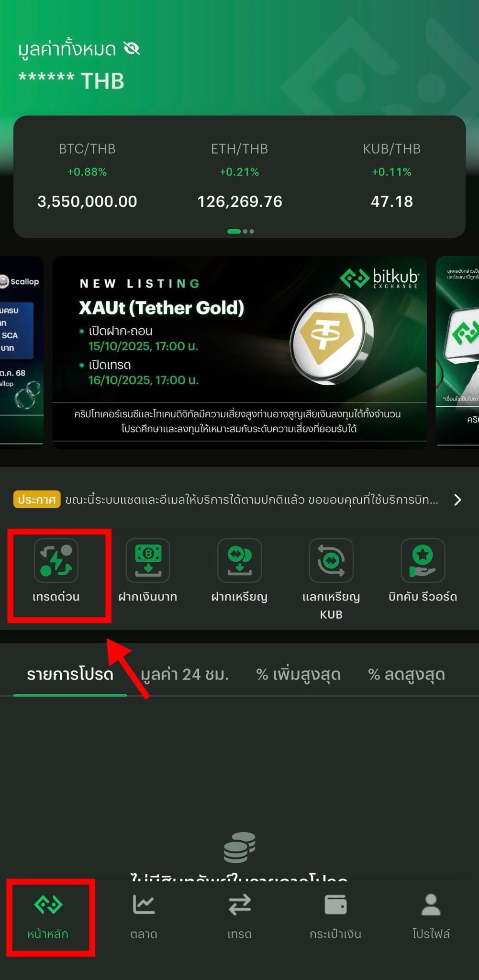Tap the ticker carousel page indicator dots
This screenshot has width=479, height=980.
pyautogui.click(x=240, y=231)
